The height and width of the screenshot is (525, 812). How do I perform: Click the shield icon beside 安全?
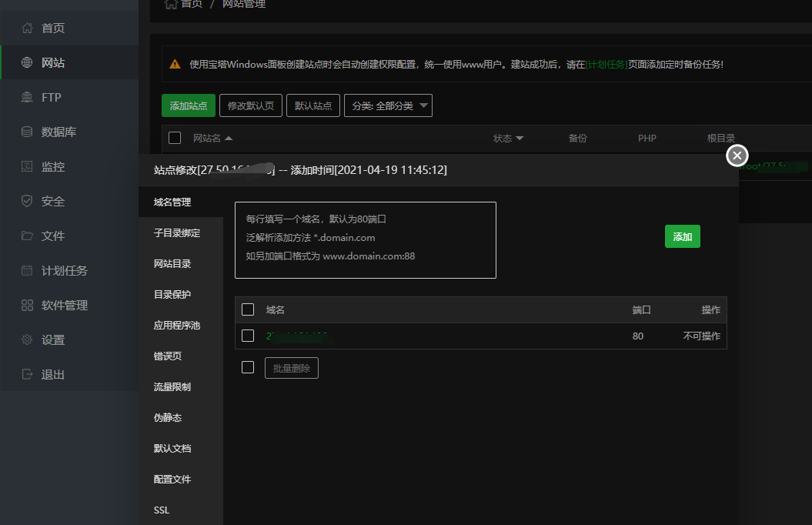click(27, 201)
